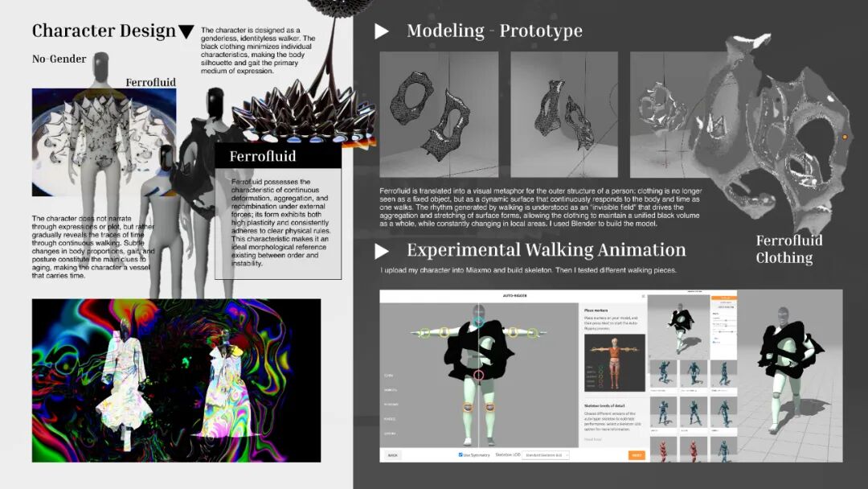Open the first Blender wireframe prototype image
The width and height of the screenshot is (868, 489).
point(439,115)
